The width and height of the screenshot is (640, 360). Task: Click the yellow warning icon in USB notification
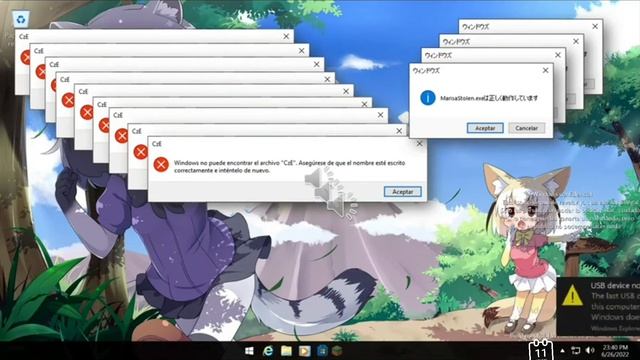[572, 296]
